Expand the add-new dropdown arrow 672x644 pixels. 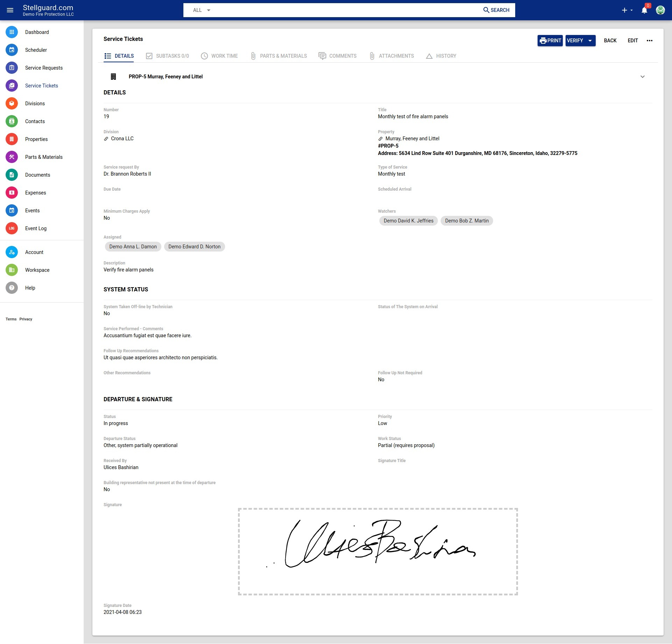click(x=632, y=10)
